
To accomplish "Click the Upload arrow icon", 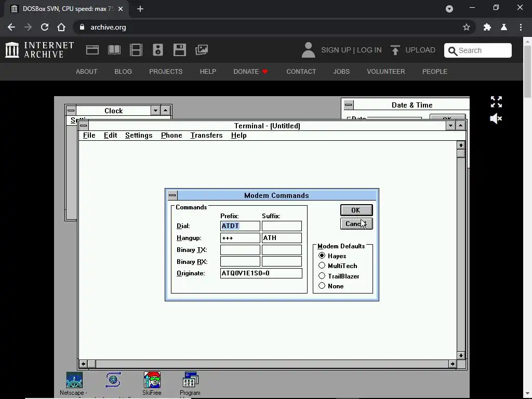I will [395, 50].
